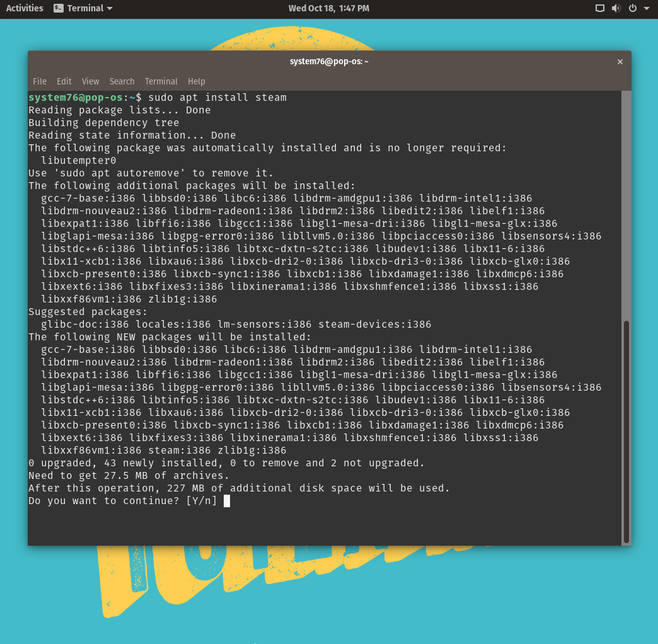Click the terminal cursor after [Y/n]
The height and width of the screenshot is (644, 658).
[x=227, y=501]
